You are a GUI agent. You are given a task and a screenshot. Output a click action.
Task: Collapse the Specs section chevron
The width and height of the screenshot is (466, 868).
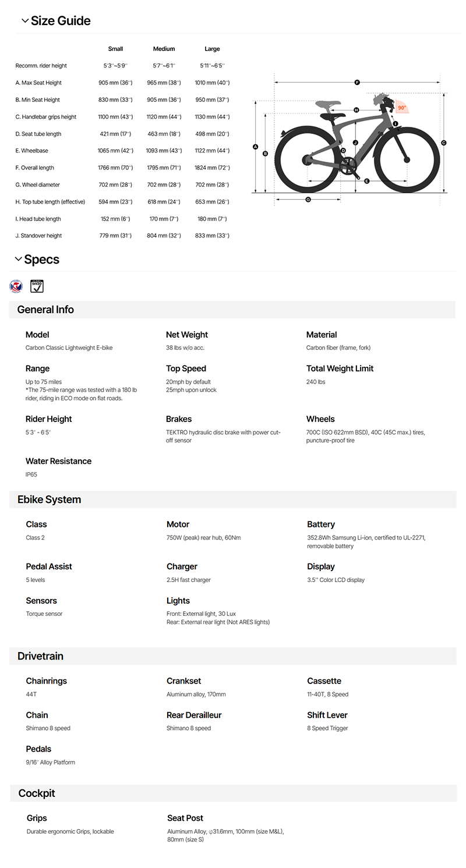[19, 259]
